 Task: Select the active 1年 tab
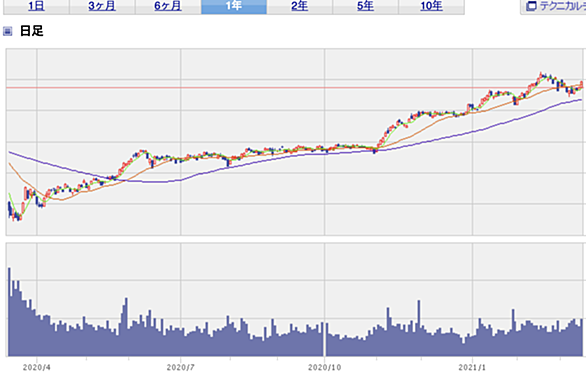[234, 6]
